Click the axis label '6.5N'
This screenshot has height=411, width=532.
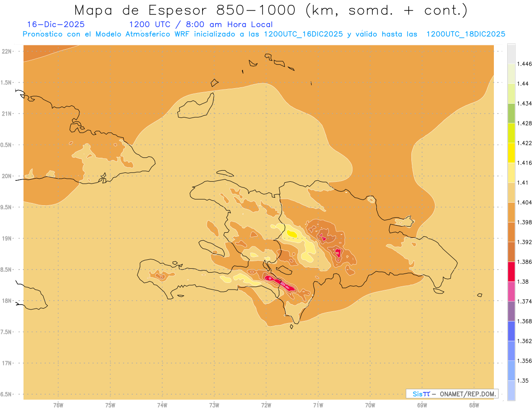click(7, 394)
